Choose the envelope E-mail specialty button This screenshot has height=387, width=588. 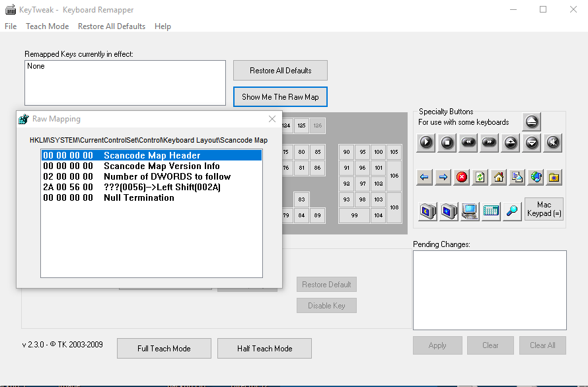(x=517, y=177)
